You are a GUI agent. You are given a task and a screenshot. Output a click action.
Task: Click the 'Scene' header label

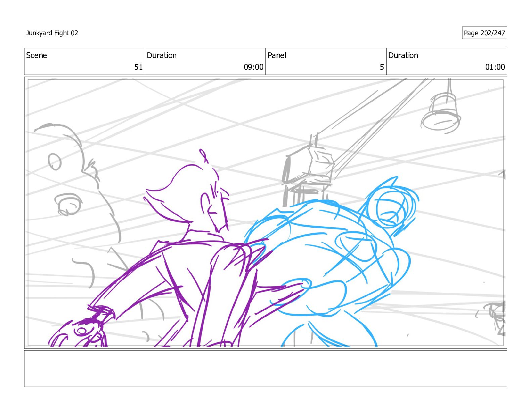(x=37, y=55)
